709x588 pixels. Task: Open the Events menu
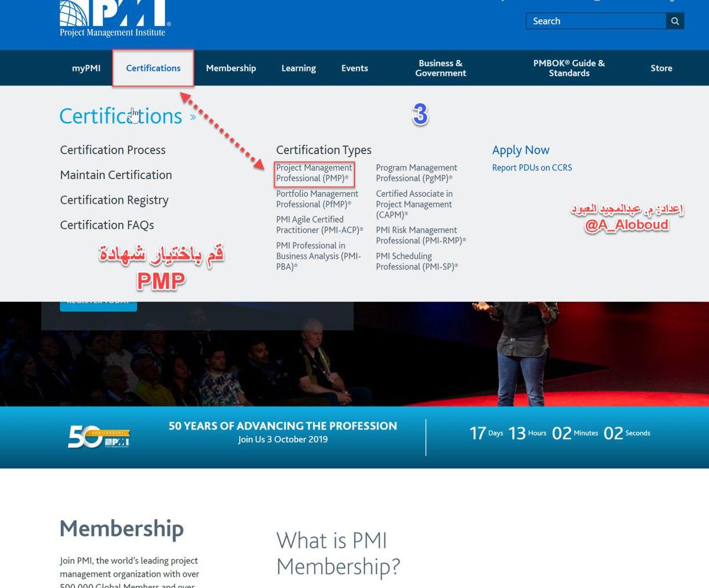pos(354,68)
